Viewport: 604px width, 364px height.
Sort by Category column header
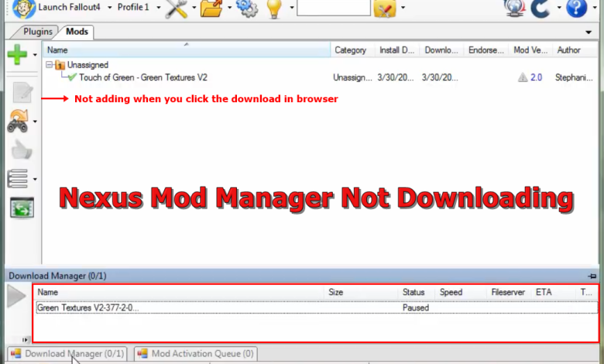353,50
